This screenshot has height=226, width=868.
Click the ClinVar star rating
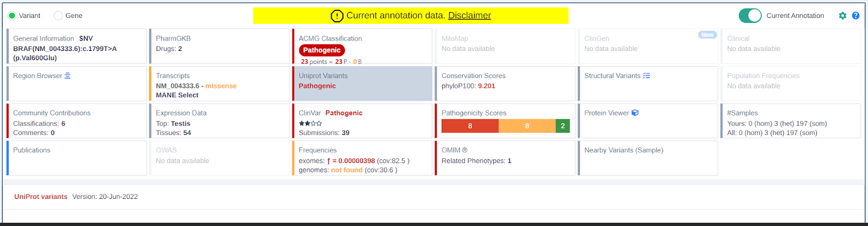[x=310, y=123]
